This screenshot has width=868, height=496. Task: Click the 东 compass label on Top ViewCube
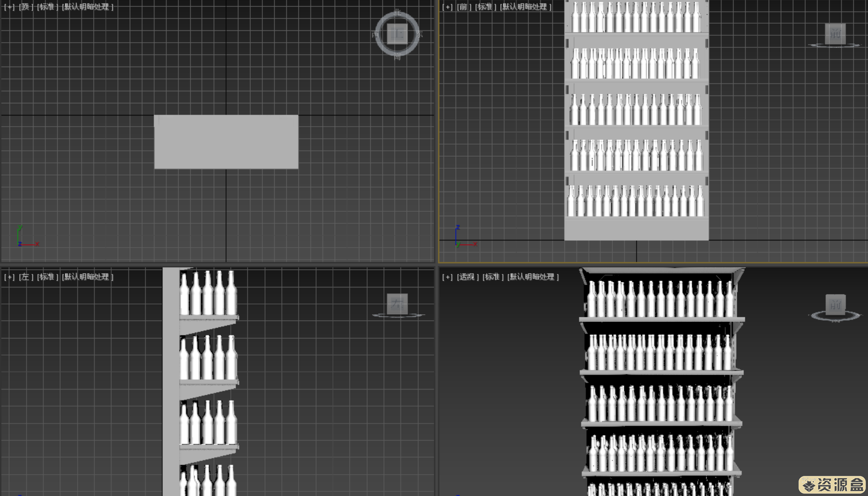pyautogui.click(x=419, y=34)
